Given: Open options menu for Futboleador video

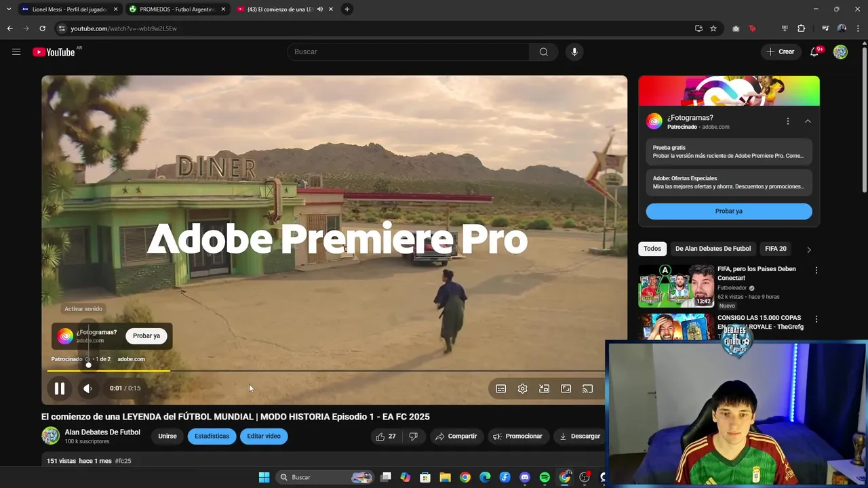Looking at the screenshot, I should pos(816,270).
